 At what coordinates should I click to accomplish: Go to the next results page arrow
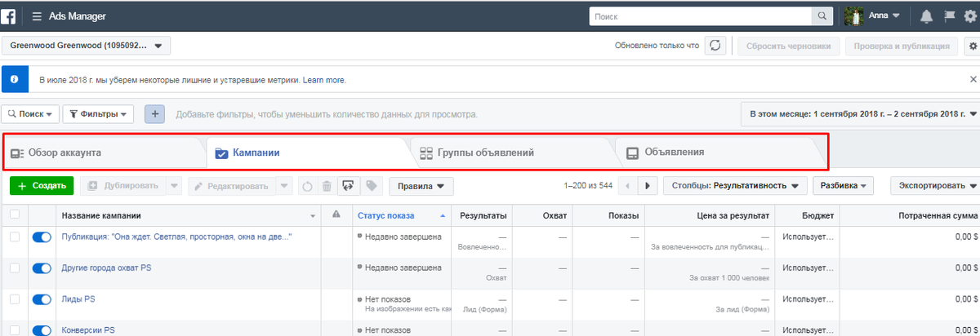click(x=648, y=186)
